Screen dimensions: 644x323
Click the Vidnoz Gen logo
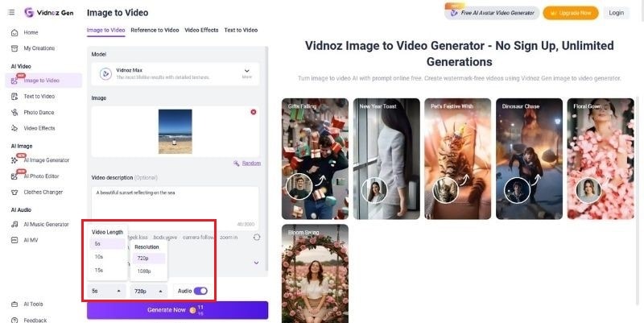pos(49,12)
